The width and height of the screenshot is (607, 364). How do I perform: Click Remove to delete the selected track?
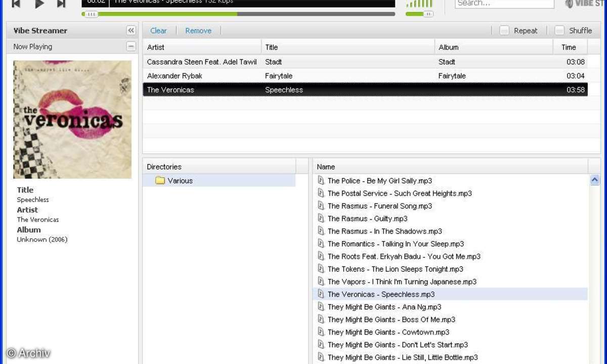click(198, 30)
